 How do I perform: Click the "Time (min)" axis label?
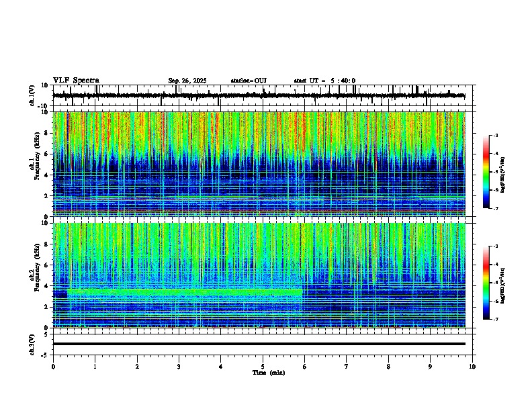[x=269, y=373]
